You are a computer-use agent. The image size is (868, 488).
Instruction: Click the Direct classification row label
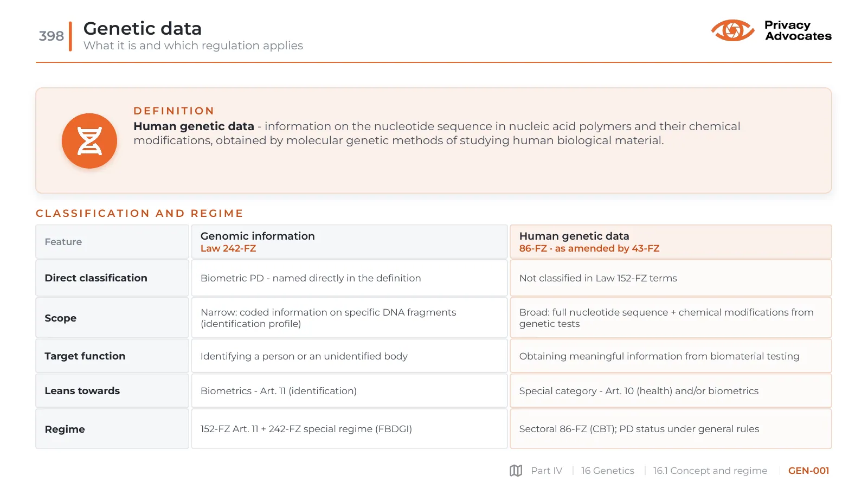(112, 278)
